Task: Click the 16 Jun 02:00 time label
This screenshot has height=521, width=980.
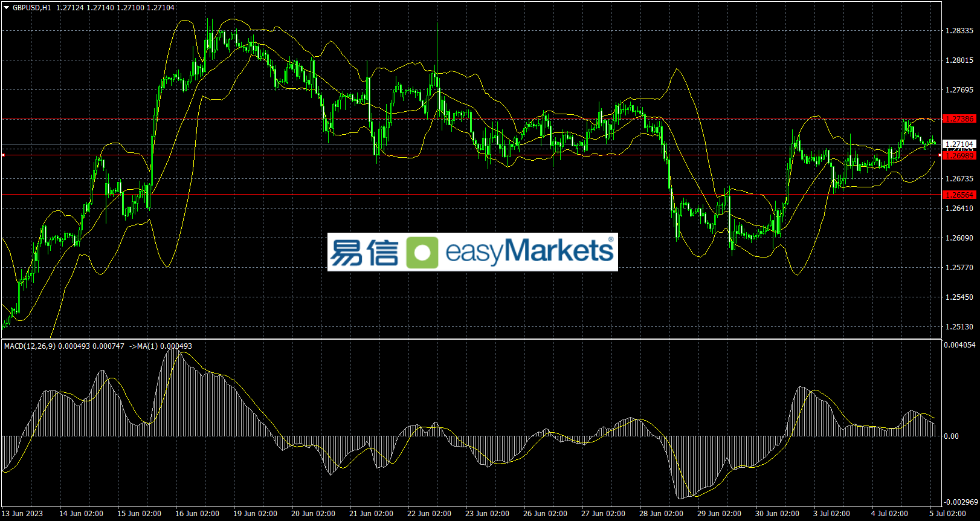Action: click(197, 514)
